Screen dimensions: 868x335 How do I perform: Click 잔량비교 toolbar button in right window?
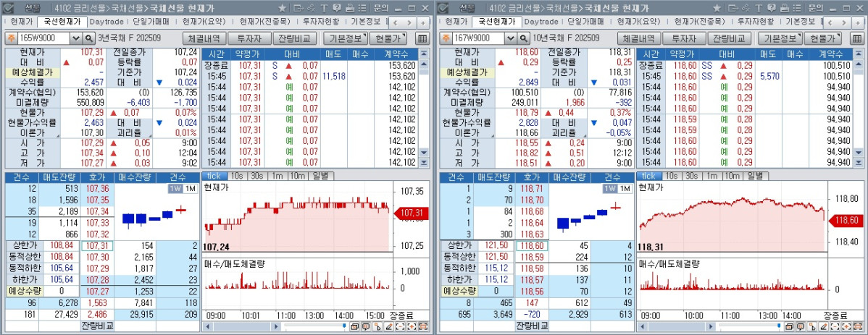click(x=728, y=38)
